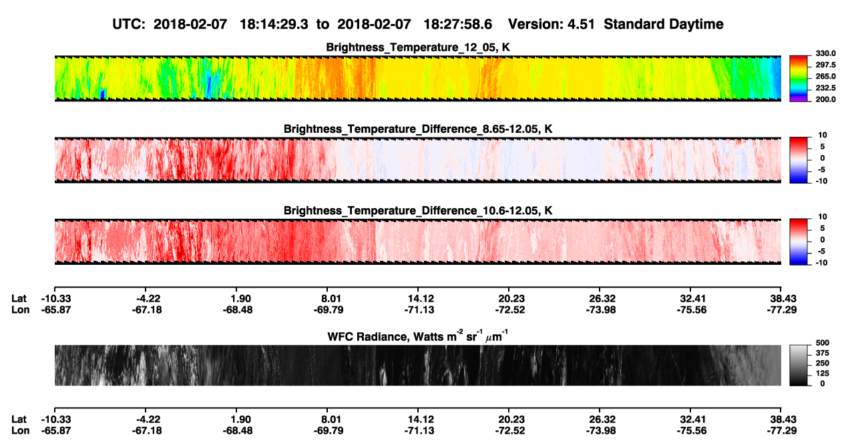The image size is (868, 445).
Task: Click the 'Lat' label under the WFC Radiance panel
Action: click(x=19, y=419)
